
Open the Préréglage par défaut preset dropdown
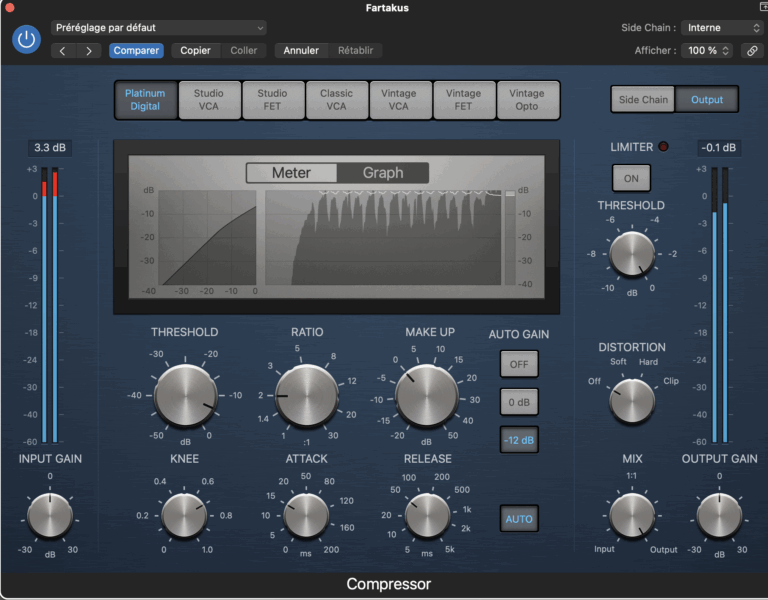click(159, 28)
